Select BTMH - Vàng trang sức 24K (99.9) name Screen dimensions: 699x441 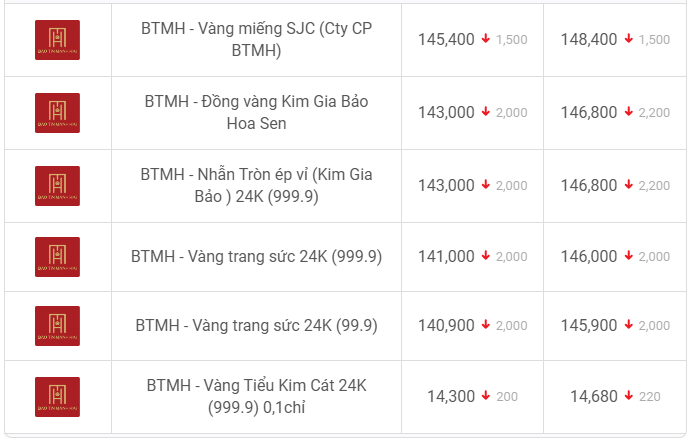click(256, 326)
